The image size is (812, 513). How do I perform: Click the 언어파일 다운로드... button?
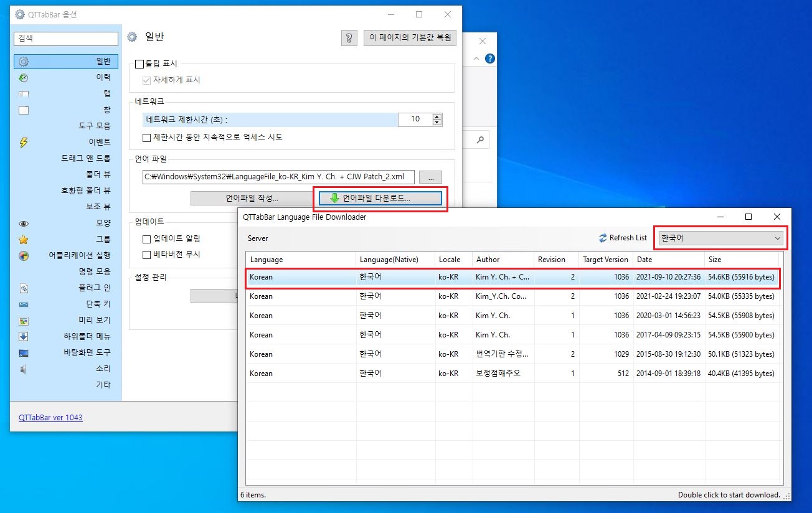[380, 198]
